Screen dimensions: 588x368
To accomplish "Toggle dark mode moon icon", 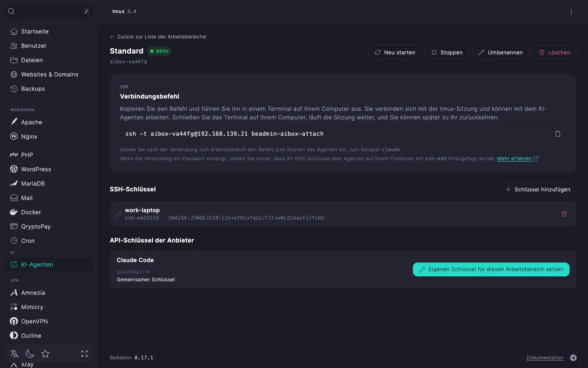I will 30,354.
